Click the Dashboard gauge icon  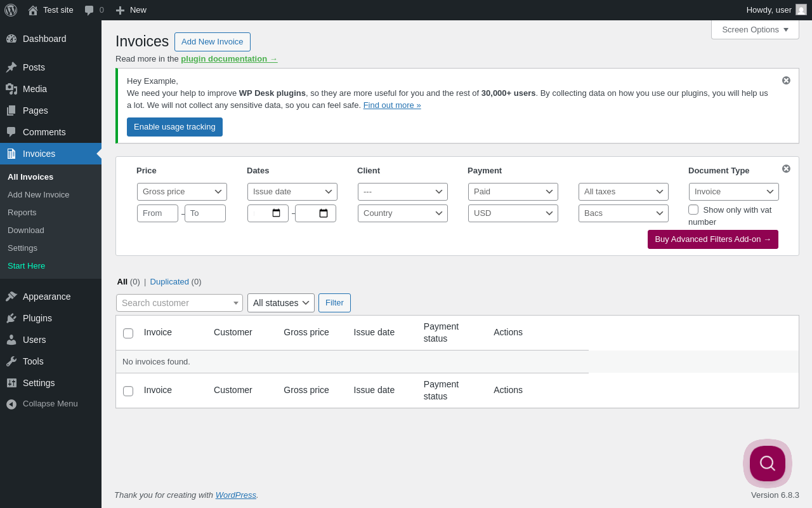point(11,39)
